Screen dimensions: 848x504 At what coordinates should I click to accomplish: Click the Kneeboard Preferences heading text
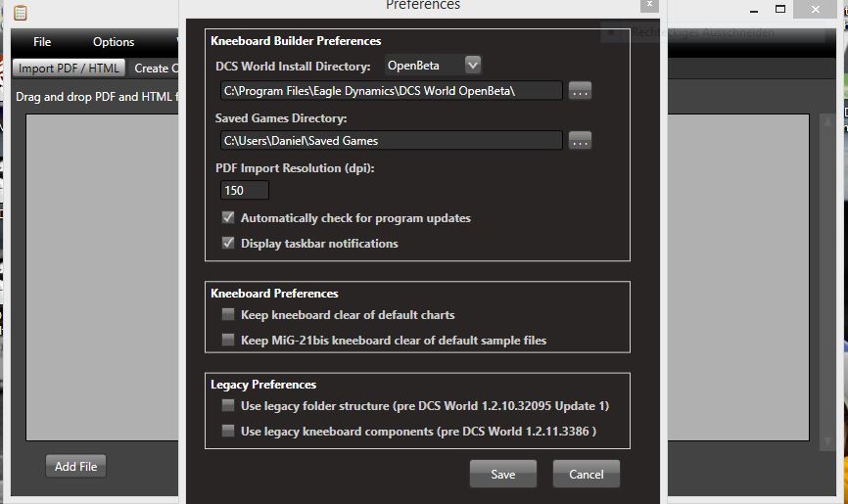click(x=274, y=294)
